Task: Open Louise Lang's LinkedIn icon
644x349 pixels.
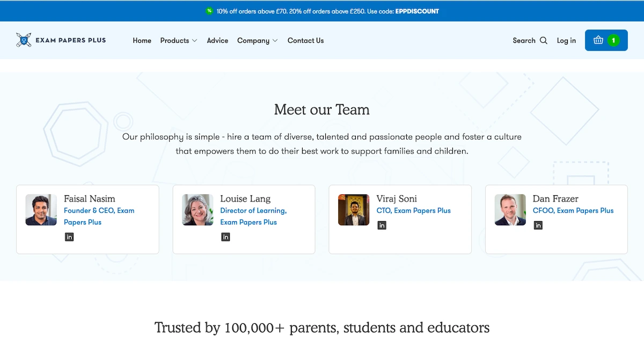Action: click(225, 237)
